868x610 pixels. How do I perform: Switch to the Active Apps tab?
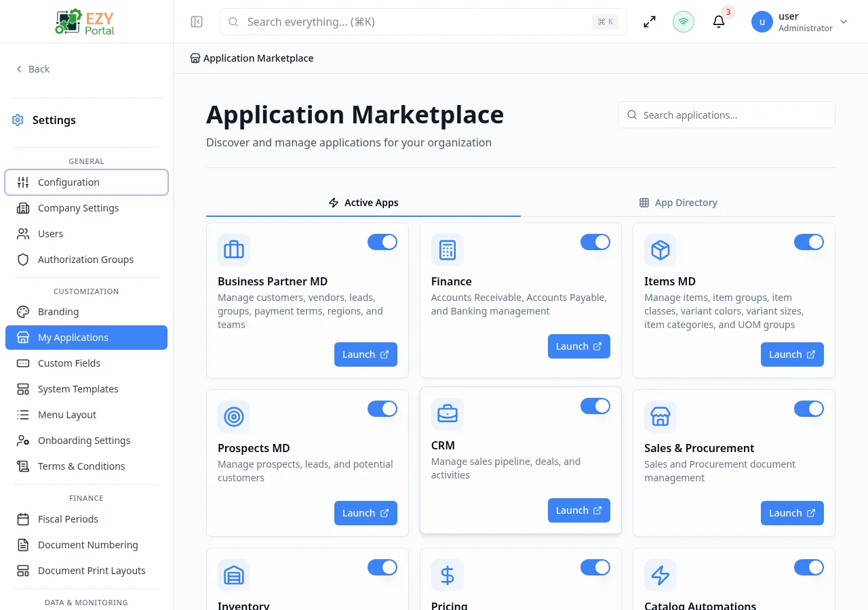point(363,203)
